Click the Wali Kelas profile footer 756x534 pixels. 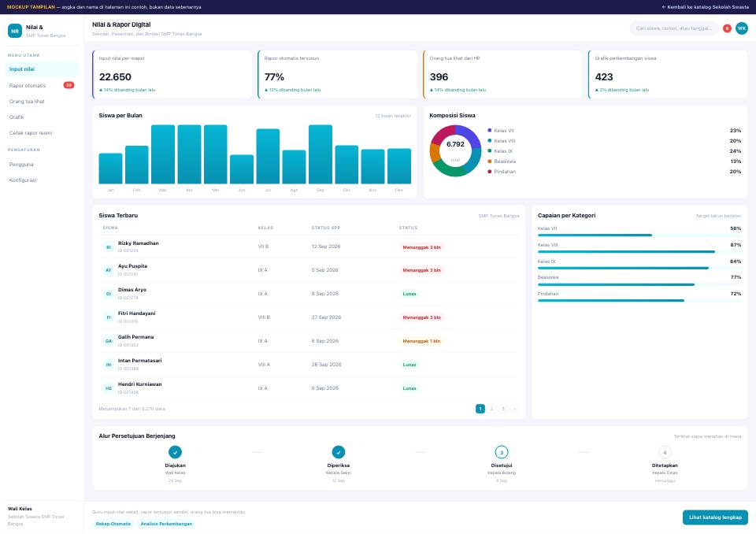[42, 517]
